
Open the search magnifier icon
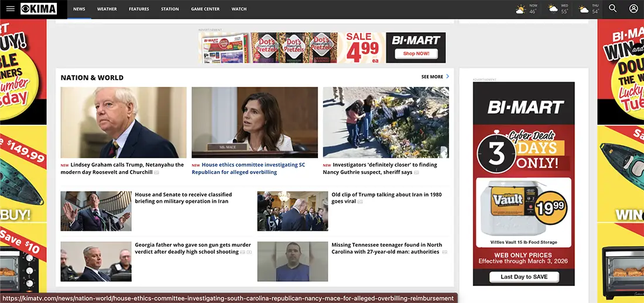(x=612, y=9)
